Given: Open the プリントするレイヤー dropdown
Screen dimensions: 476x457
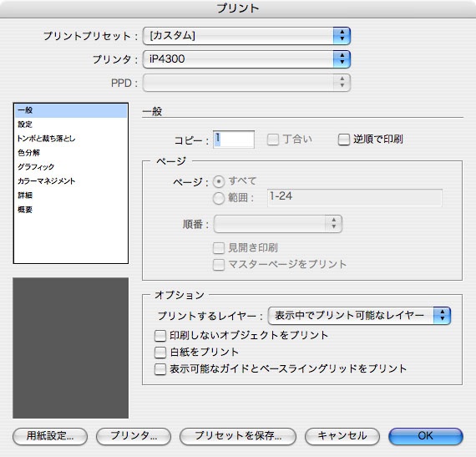Looking at the screenshot, I should 359,316.
